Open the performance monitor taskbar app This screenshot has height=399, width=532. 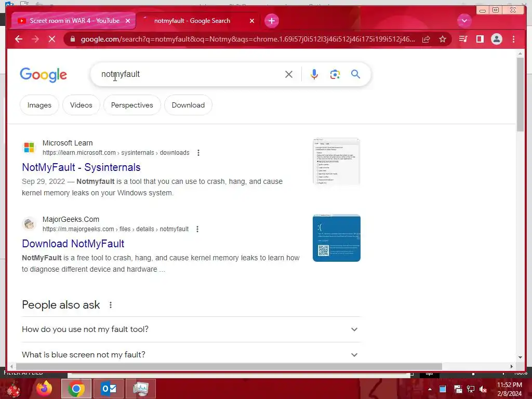pyautogui.click(x=141, y=389)
